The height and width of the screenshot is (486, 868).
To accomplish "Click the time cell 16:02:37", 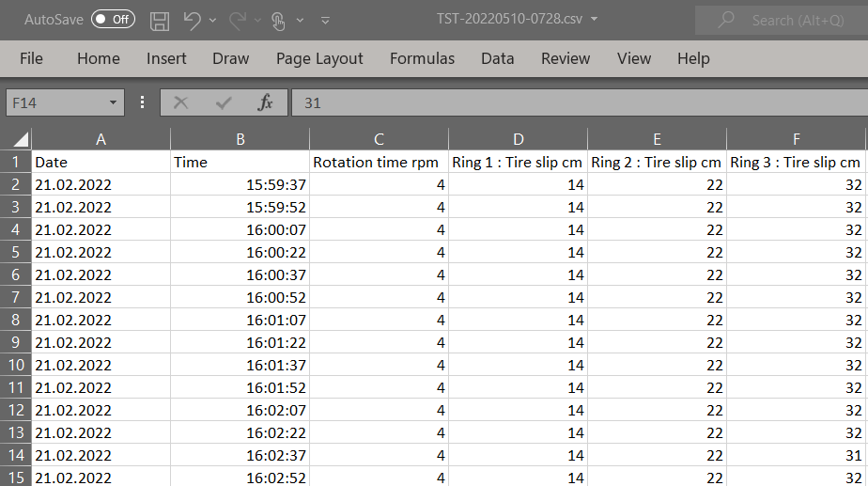I will 240,455.
